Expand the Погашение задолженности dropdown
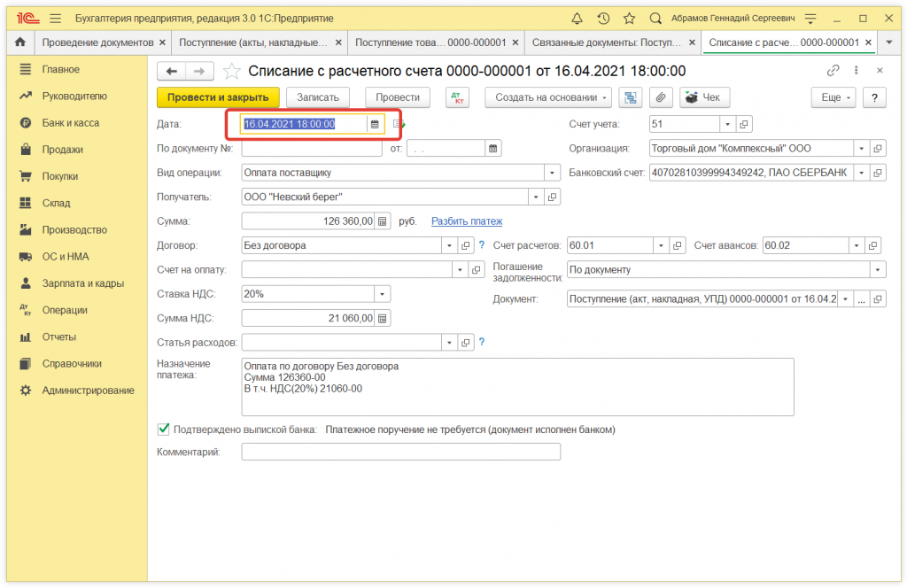 click(x=878, y=269)
